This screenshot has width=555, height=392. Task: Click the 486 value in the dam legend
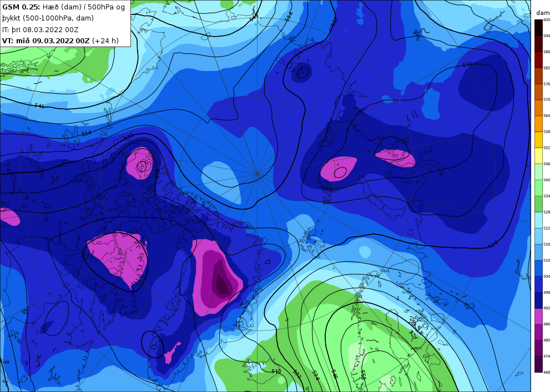(x=547, y=324)
